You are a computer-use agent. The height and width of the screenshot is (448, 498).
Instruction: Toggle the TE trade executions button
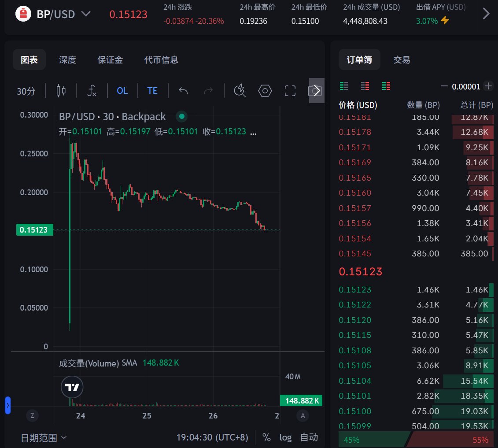click(x=152, y=91)
